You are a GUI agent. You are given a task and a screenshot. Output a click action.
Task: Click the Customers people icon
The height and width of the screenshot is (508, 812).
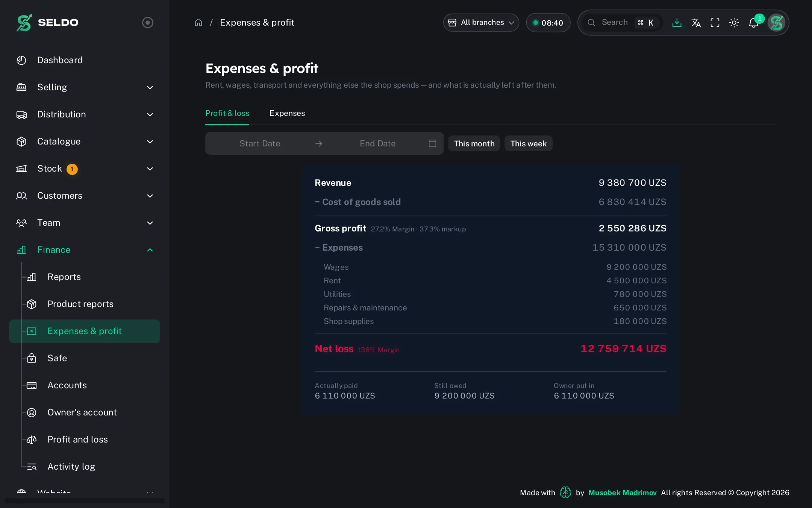21,196
